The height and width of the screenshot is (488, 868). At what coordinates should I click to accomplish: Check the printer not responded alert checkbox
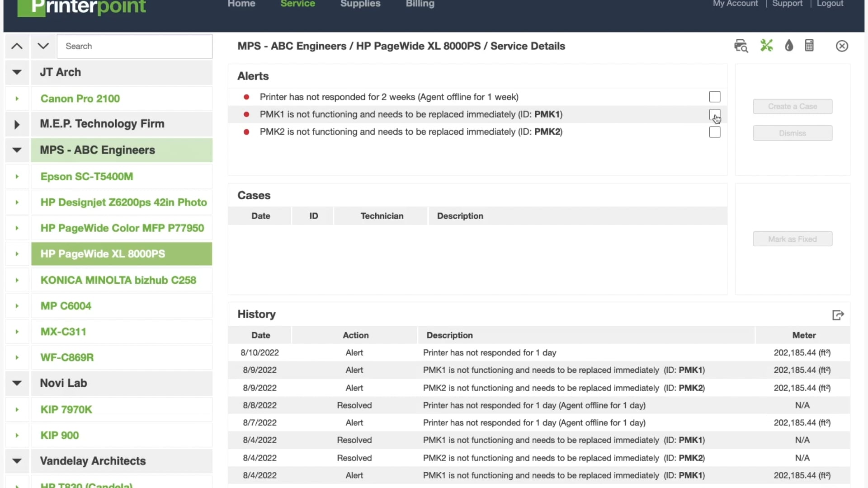tap(714, 97)
